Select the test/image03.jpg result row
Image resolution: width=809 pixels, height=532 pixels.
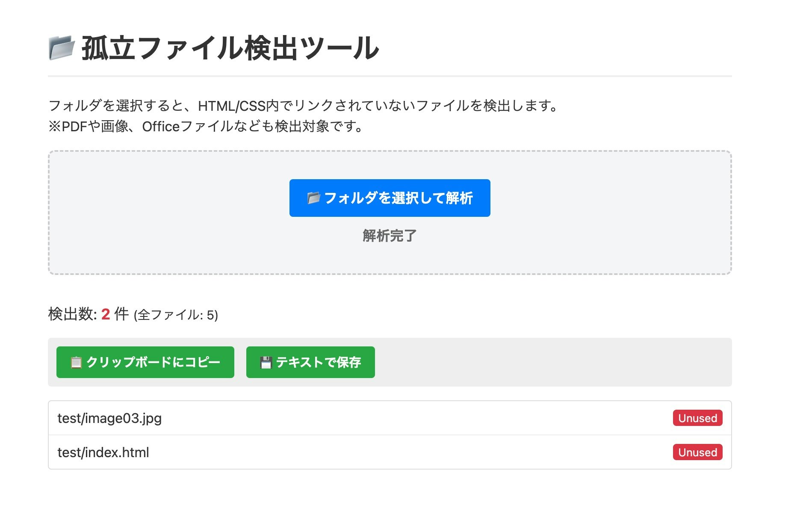click(x=390, y=418)
